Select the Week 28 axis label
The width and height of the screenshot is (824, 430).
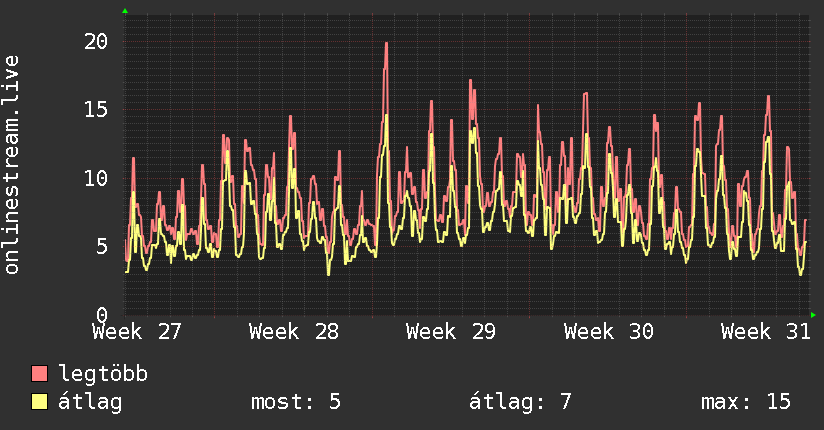pyautogui.click(x=294, y=332)
